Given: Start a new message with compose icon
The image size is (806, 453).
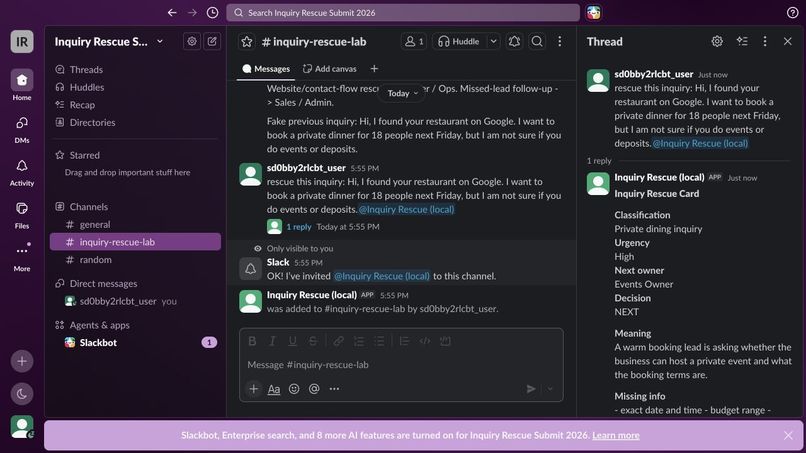Looking at the screenshot, I should click(212, 41).
